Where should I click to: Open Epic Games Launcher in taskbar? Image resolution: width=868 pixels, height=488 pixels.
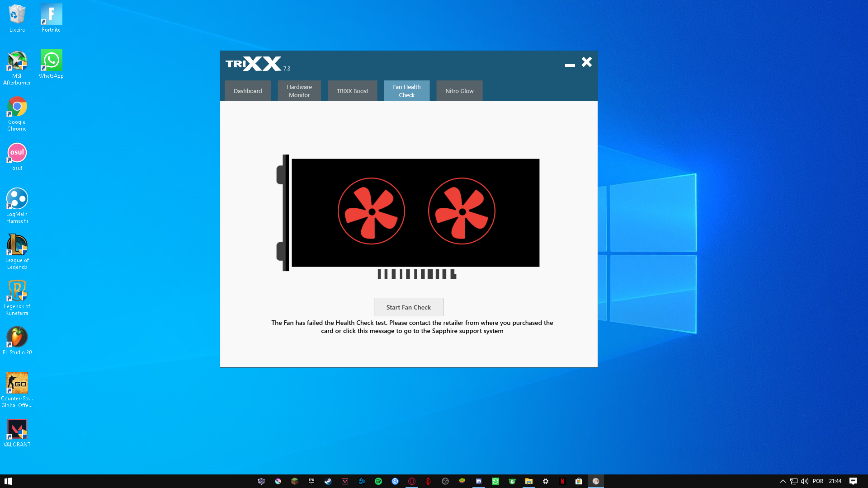point(311,481)
